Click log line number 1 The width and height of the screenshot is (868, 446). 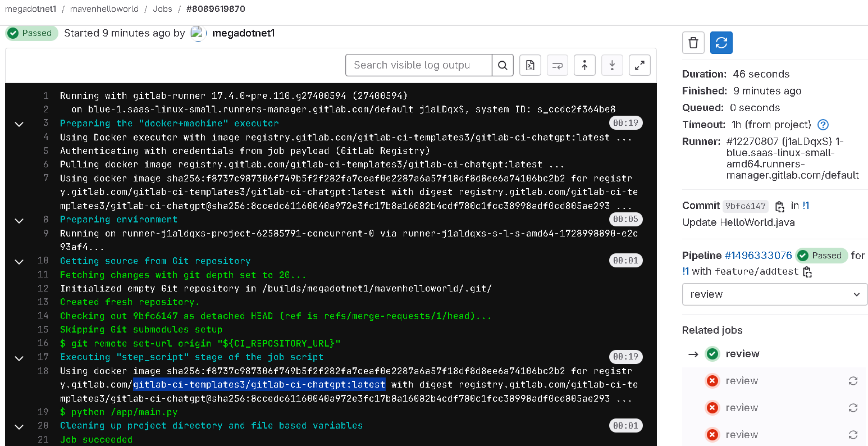point(46,96)
